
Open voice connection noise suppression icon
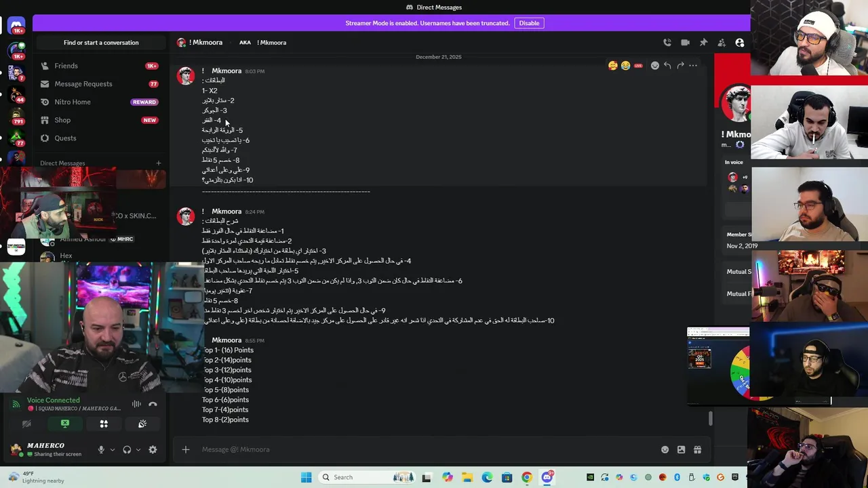pos(136,405)
